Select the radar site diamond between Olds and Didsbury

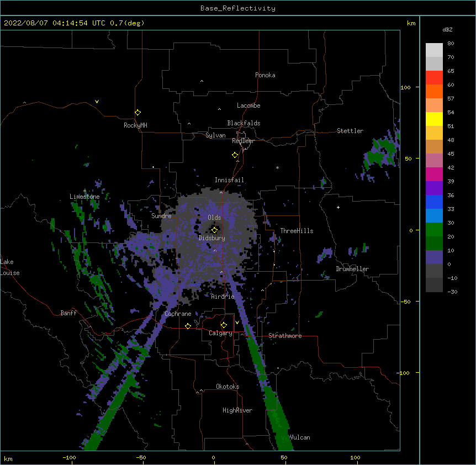coord(214,230)
